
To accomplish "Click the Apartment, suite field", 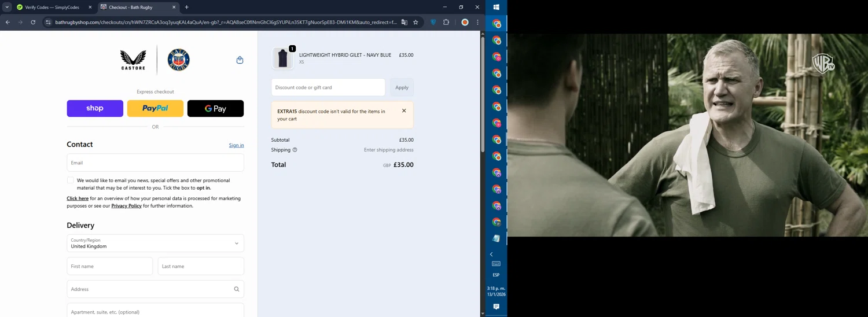I will pos(155,311).
